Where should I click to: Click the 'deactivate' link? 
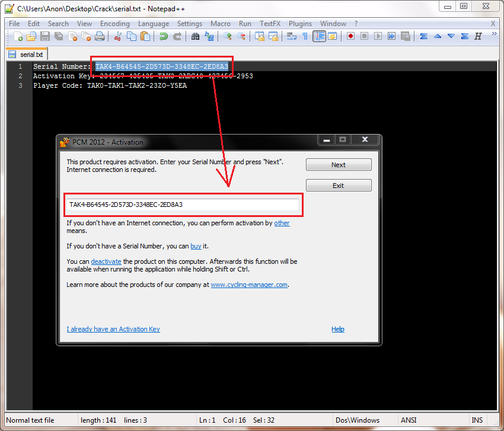(x=106, y=261)
